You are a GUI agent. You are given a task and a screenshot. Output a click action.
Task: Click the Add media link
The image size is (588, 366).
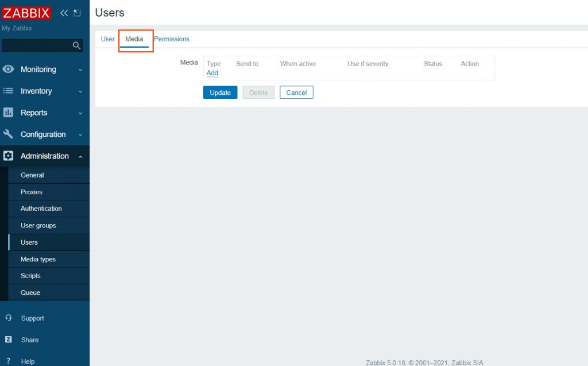(x=212, y=73)
